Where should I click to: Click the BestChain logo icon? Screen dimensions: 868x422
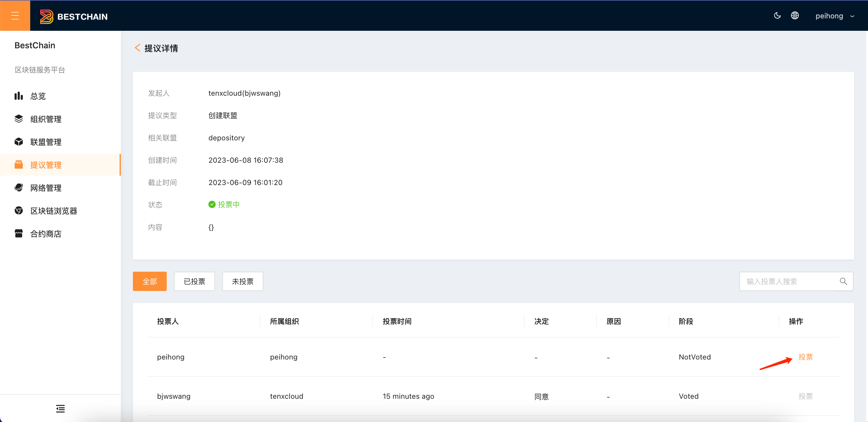[x=47, y=16]
